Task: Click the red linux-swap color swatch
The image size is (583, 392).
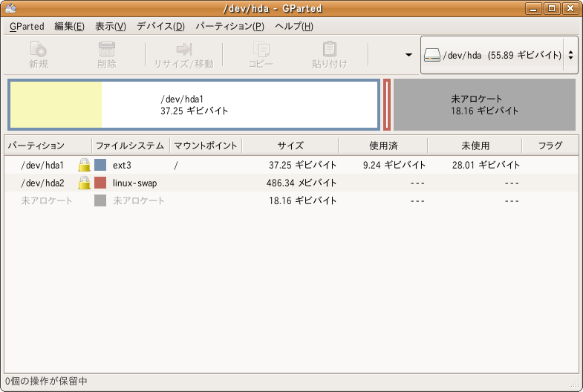Action: 100,183
